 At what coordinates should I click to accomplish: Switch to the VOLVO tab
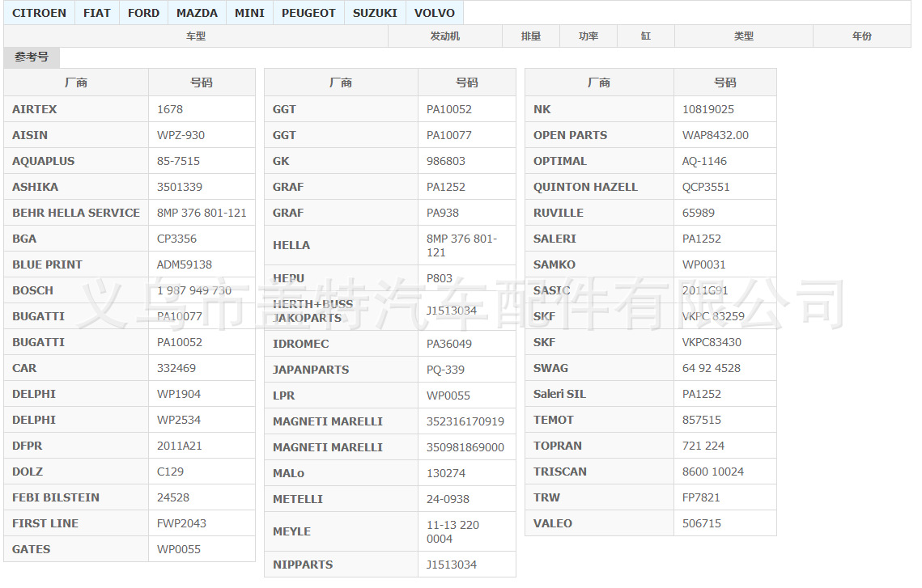click(435, 13)
